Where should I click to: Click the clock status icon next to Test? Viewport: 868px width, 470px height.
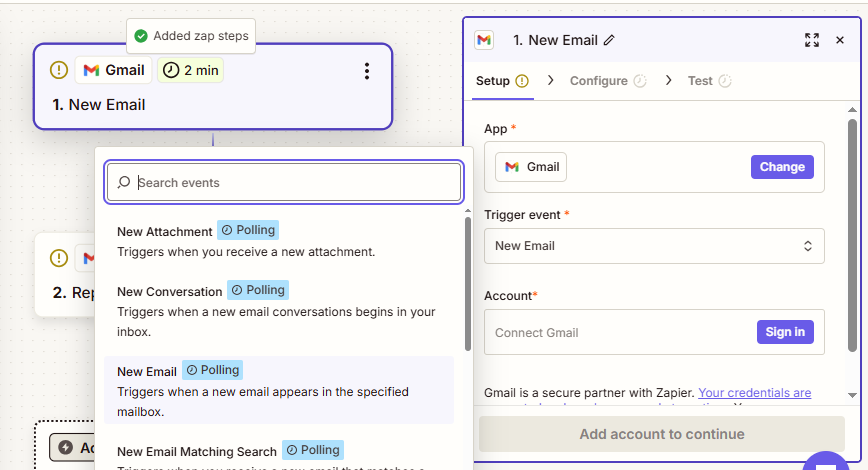tap(725, 81)
